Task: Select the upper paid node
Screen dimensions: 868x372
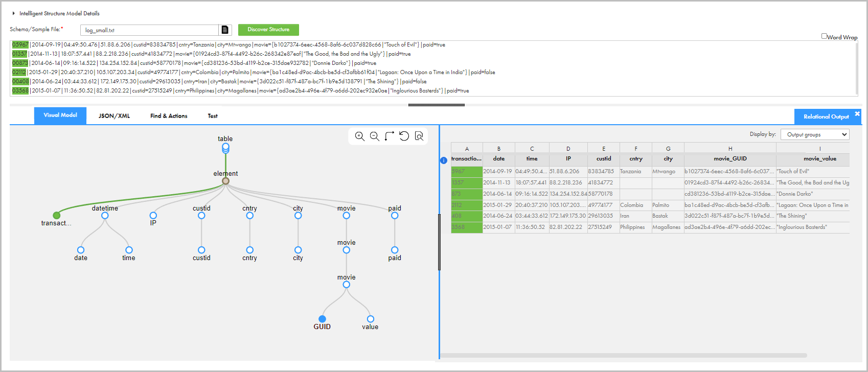Action: pos(395,216)
